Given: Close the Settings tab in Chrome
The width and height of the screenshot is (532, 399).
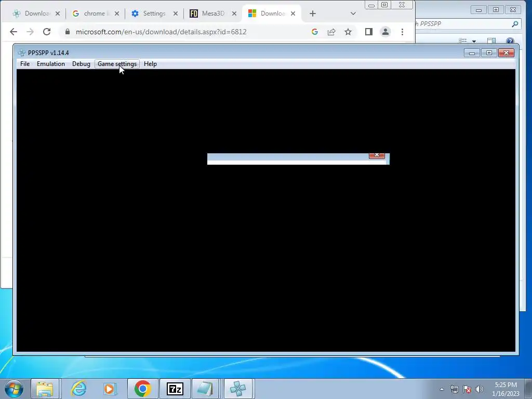Looking at the screenshot, I should coord(176,14).
